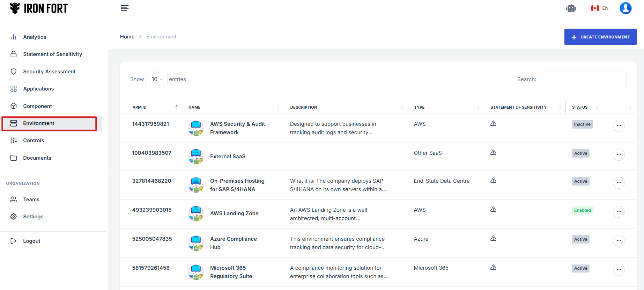Open the chatbot robot icon
This screenshot has width=644, height=290.
click(x=571, y=8)
